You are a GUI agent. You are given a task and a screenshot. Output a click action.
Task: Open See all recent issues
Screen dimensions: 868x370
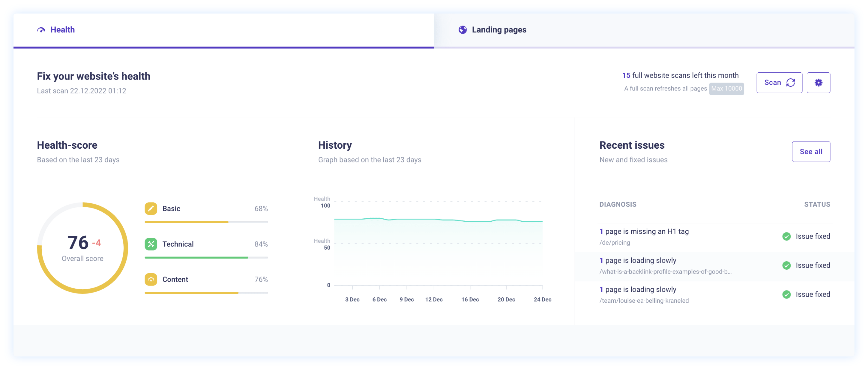point(811,151)
